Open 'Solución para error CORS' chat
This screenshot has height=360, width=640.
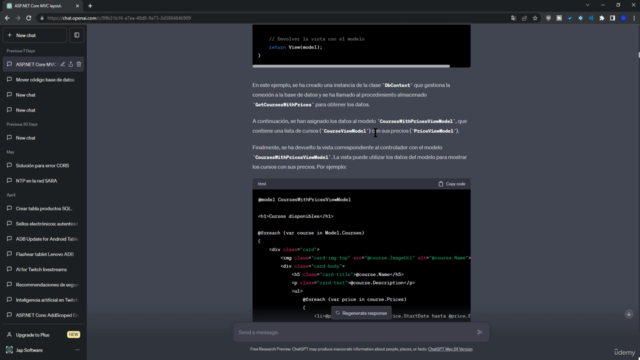(43, 166)
